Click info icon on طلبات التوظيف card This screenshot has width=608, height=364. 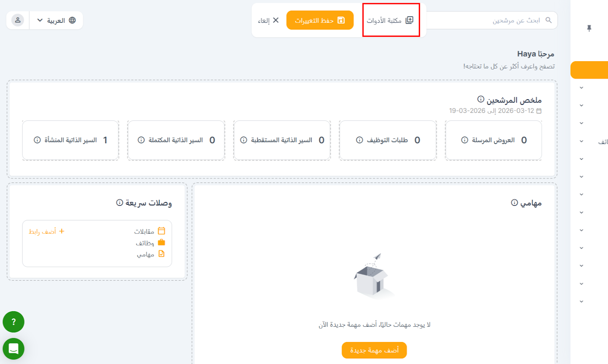[x=359, y=140]
